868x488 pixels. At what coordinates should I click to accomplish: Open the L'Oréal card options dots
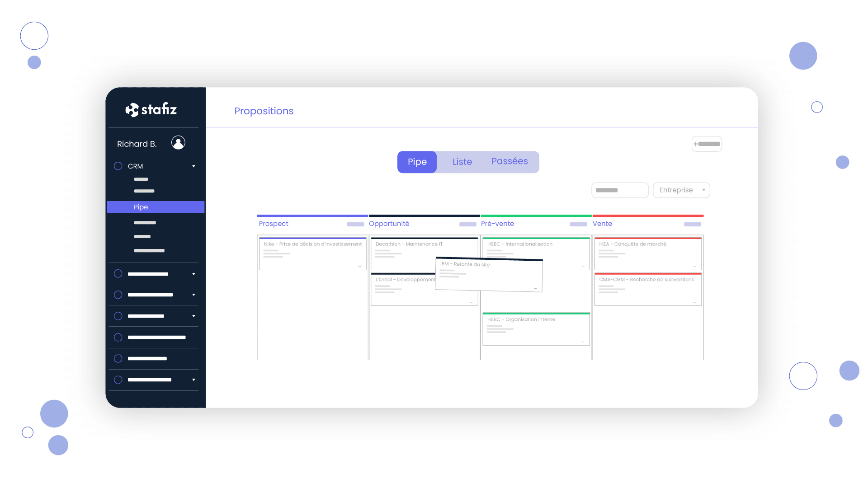coord(471,302)
